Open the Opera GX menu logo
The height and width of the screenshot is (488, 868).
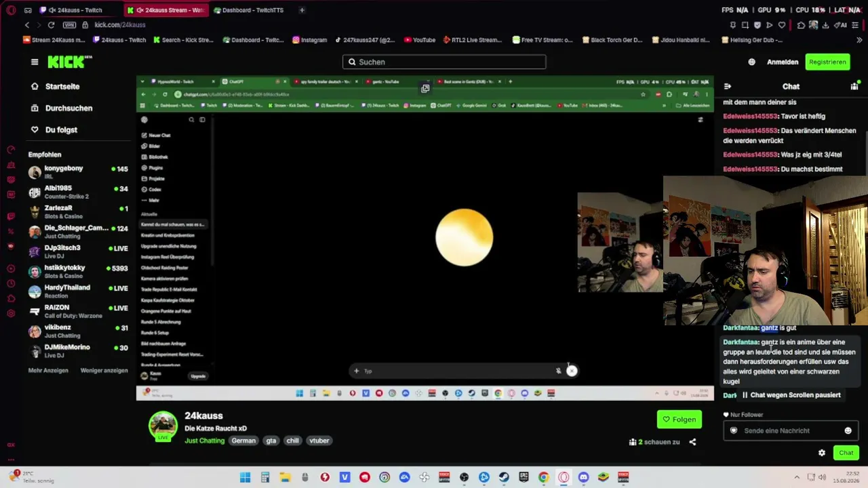click(x=11, y=10)
